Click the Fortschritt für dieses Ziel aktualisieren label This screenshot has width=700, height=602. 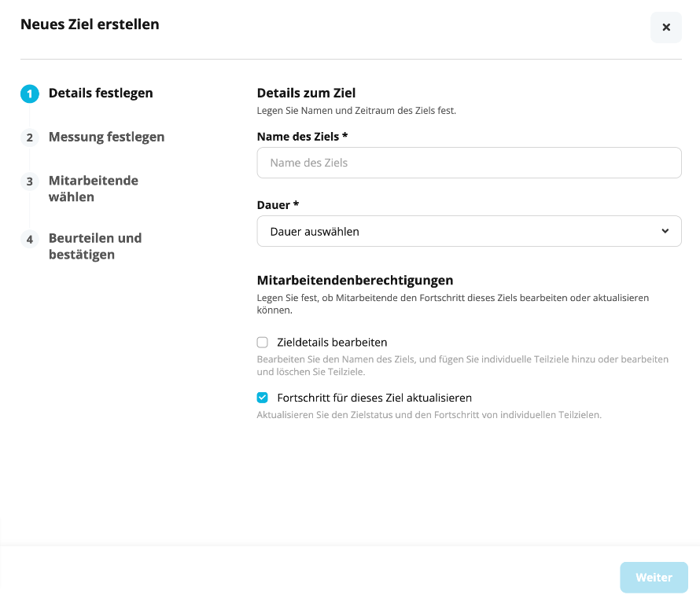pos(374,398)
